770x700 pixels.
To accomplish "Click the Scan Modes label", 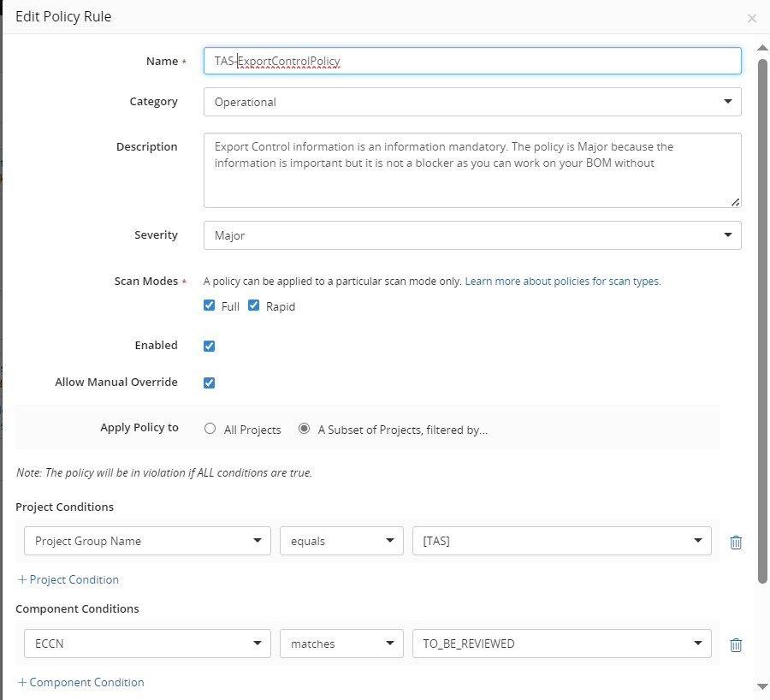I will (146, 281).
